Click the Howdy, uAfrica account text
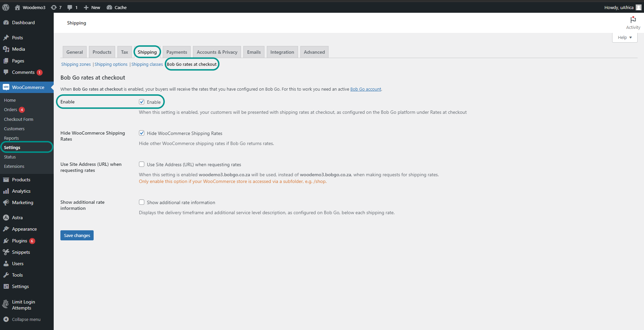644x330 pixels. 619,7
